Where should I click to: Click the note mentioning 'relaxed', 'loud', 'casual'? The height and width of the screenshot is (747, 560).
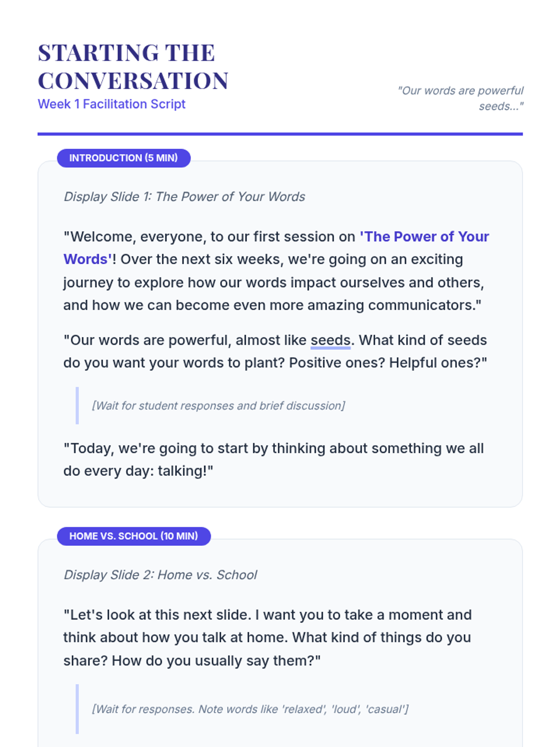click(250, 709)
